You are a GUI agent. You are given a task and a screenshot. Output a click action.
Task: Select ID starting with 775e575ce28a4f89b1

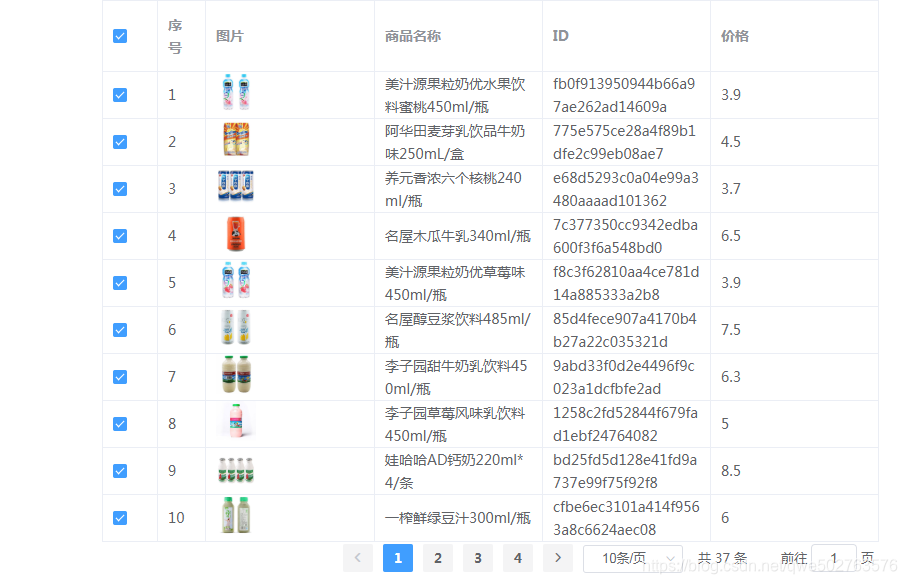pos(624,142)
